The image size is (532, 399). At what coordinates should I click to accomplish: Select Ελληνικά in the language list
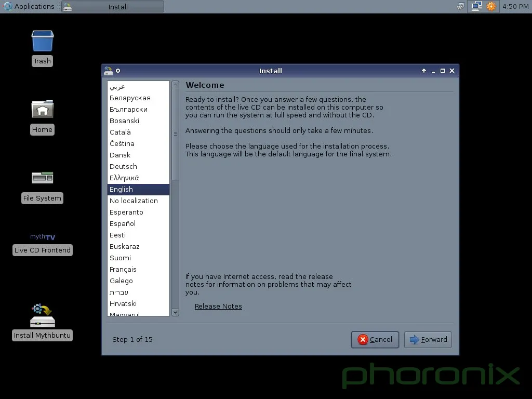pos(138,178)
